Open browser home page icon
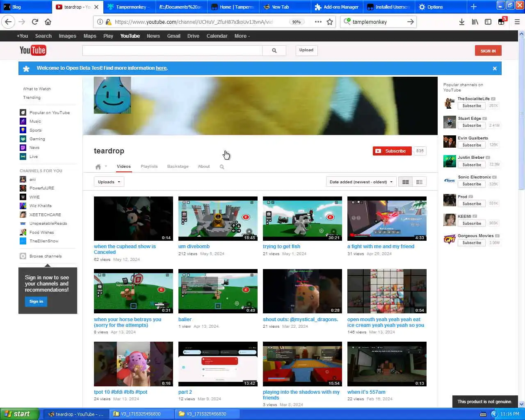This screenshot has width=525, height=420. coord(48,22)
